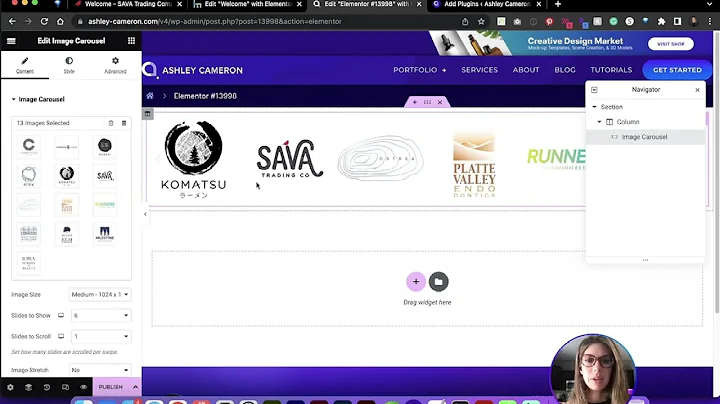Open the Image Stretch dropdown

pos(100,370)
